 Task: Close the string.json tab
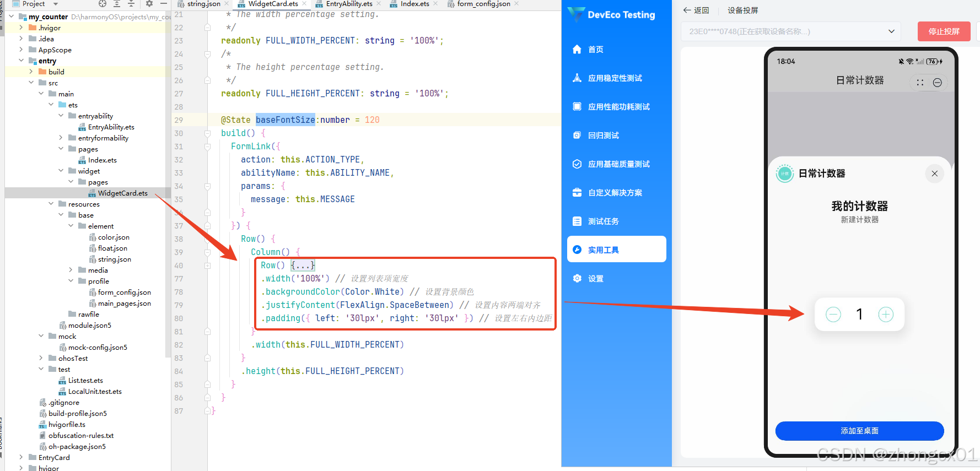coord(227,4)
